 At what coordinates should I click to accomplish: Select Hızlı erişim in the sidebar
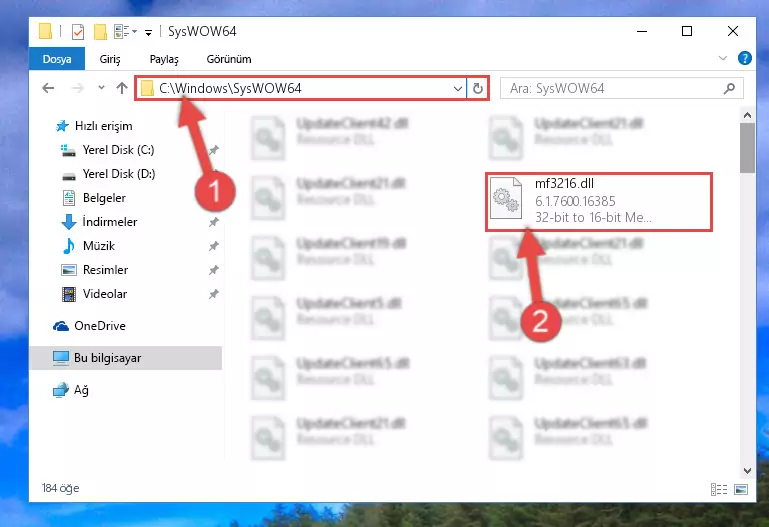pyautogui.click(x=103, y=126)
